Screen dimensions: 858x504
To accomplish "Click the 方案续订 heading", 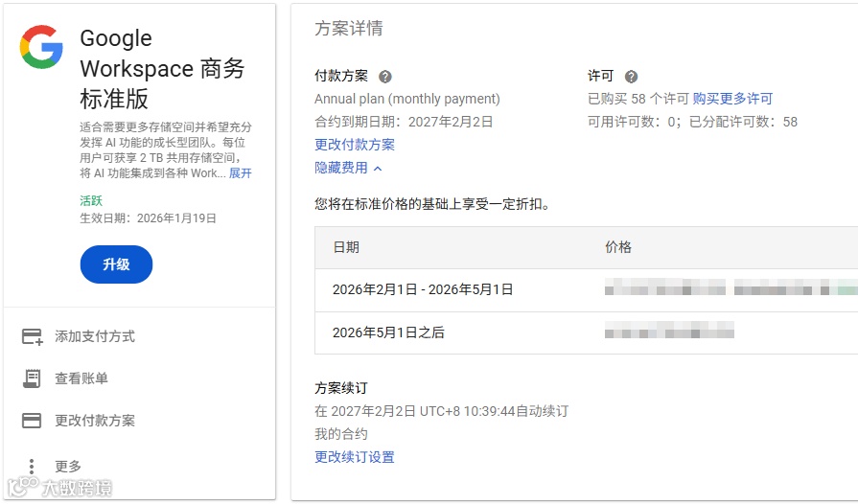I will (341, 388).
